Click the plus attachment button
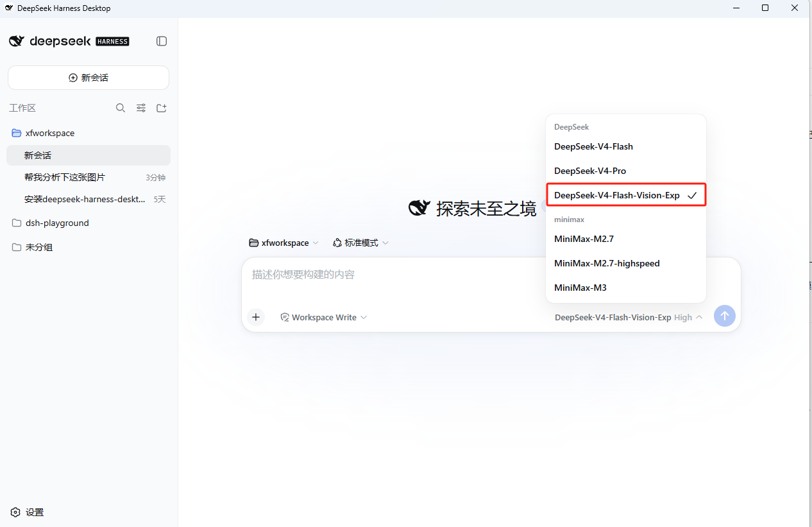This screenshot has width=812, height=527. tap(256, 317)
